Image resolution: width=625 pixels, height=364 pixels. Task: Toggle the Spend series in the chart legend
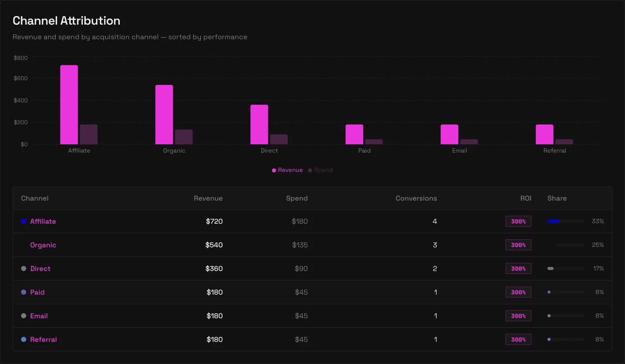pyautogui.click(x=320, y=170)
